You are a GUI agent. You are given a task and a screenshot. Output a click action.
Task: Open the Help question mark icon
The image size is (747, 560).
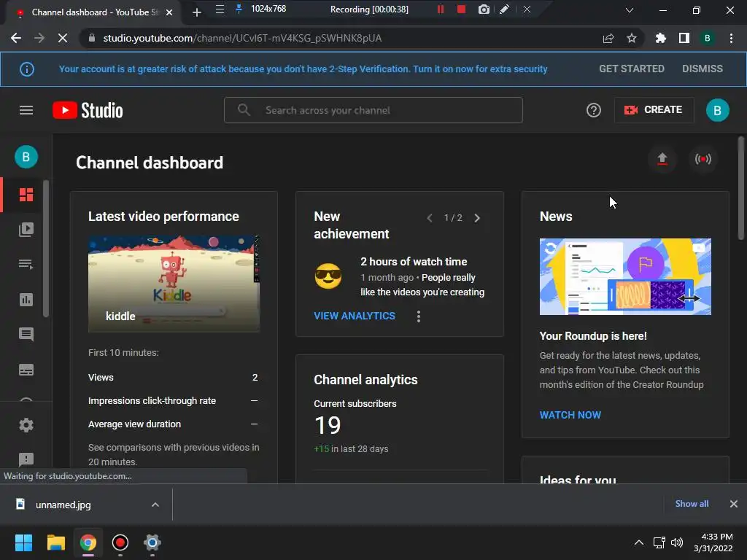(594, 111)
